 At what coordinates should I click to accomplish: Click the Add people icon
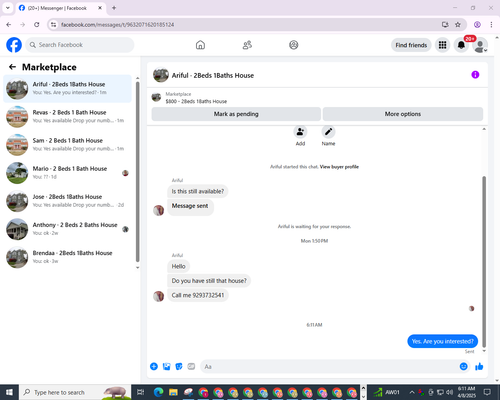coord(300,132)
